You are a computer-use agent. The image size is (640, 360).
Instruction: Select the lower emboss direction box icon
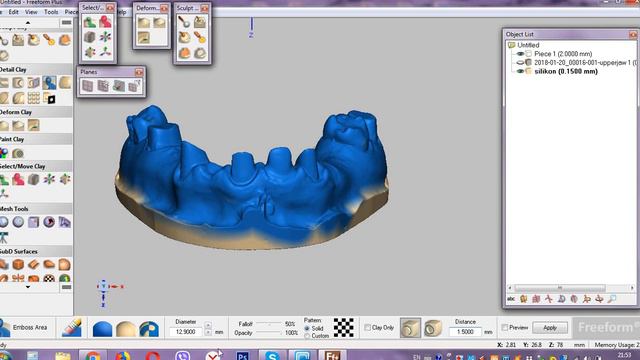click(x=433, y=328)
